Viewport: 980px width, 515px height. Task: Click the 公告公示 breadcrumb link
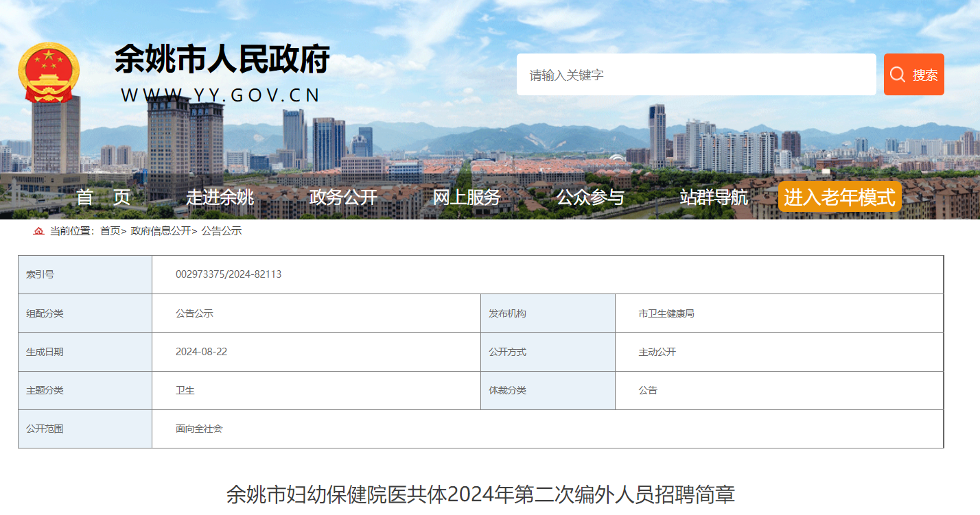(x=221, y=231)
